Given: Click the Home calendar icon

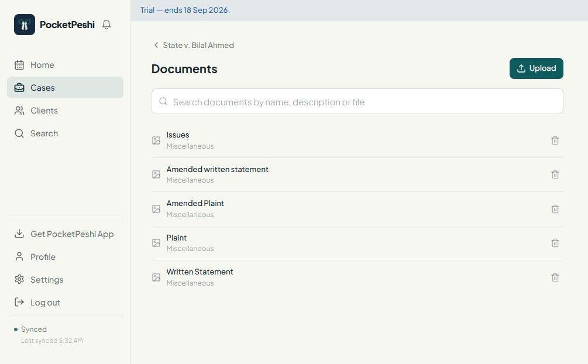Looking at the screenshot, I should pyautogui.click(x=19, y=65).
